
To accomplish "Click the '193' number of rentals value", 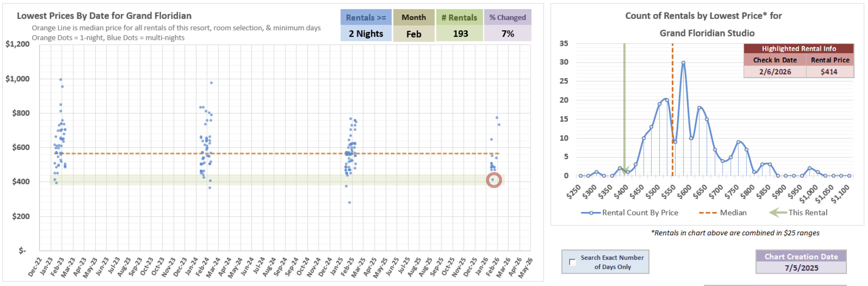I will pos(460,34).
